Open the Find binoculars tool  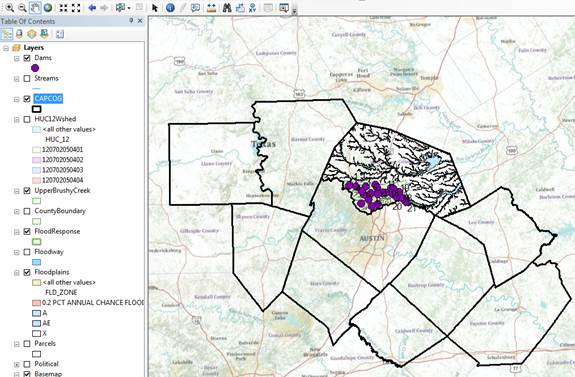pos(227,7)
